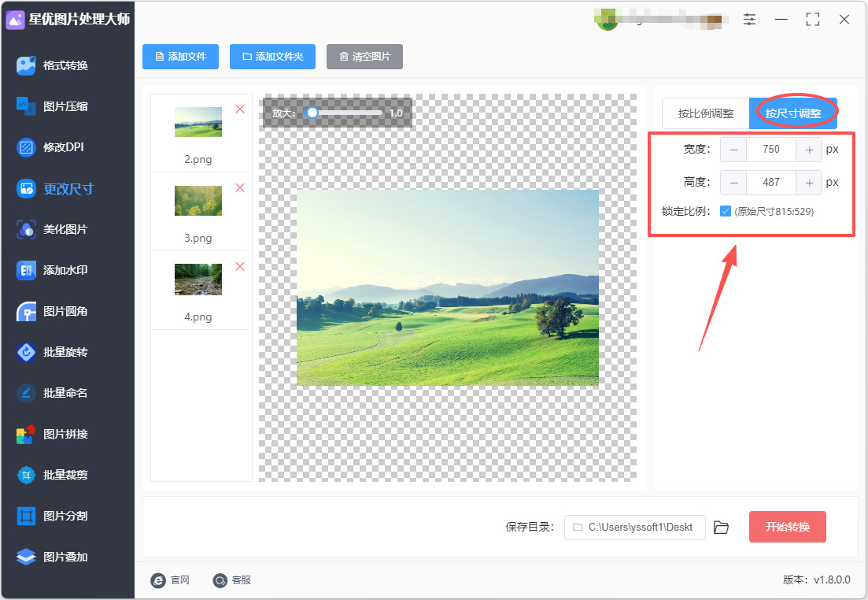This screenshot has height=600, width=868.
Task: Click the app logo in title bar
Action: point(15,20)
